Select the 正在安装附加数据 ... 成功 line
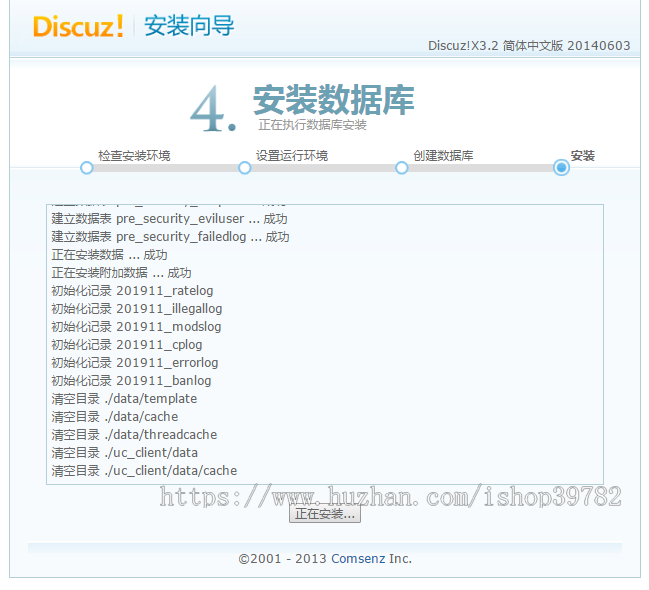The width and height of the screenshot is (649, 590). pos(121,273)
